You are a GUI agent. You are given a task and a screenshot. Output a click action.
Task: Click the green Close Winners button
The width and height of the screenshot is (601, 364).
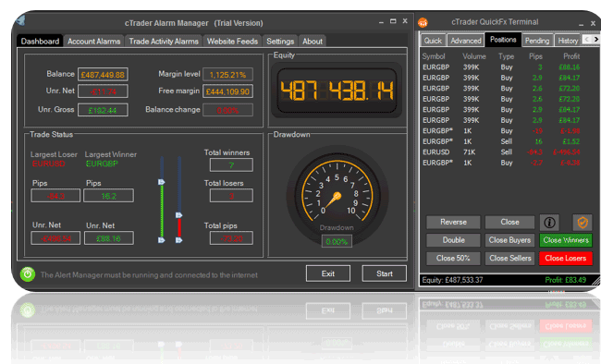[566, 240]
